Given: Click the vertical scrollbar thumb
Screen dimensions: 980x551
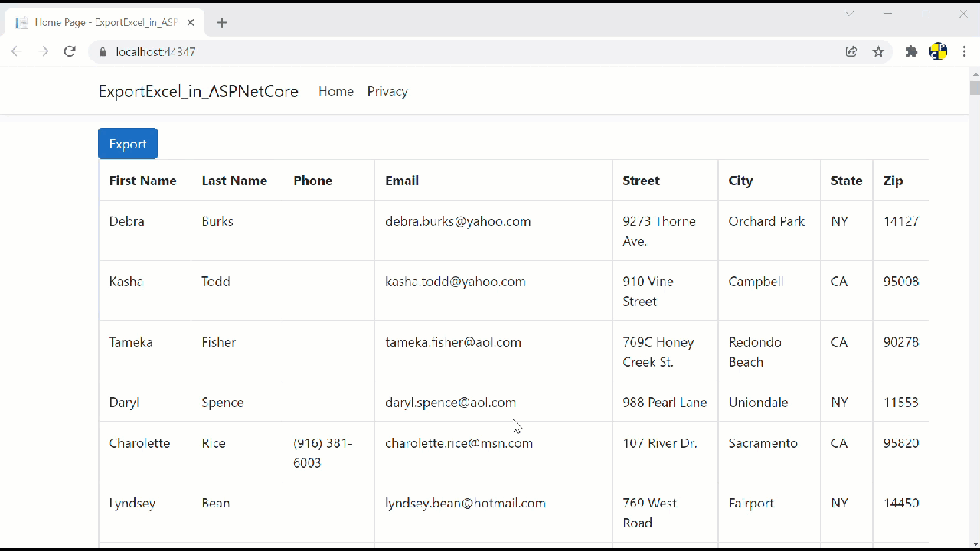Looking at the screenshot, I should pyautogui.click(x=975, y=87).
